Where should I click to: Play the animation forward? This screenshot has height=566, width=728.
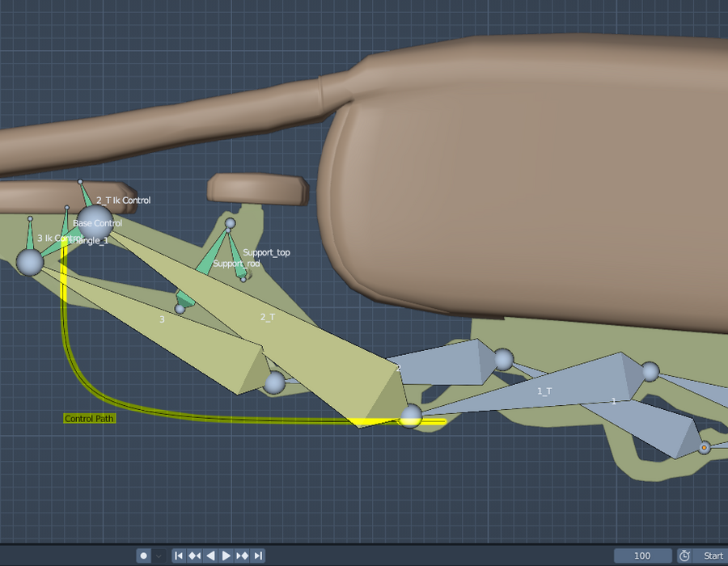coord(226,555)
